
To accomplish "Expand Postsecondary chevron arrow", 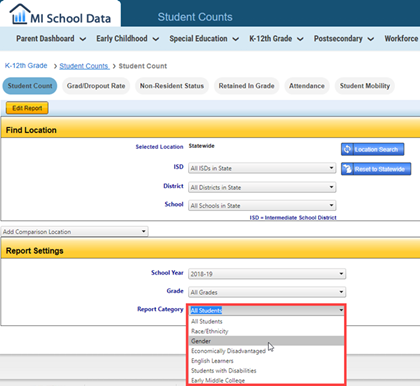I will (x=370, y=39).
